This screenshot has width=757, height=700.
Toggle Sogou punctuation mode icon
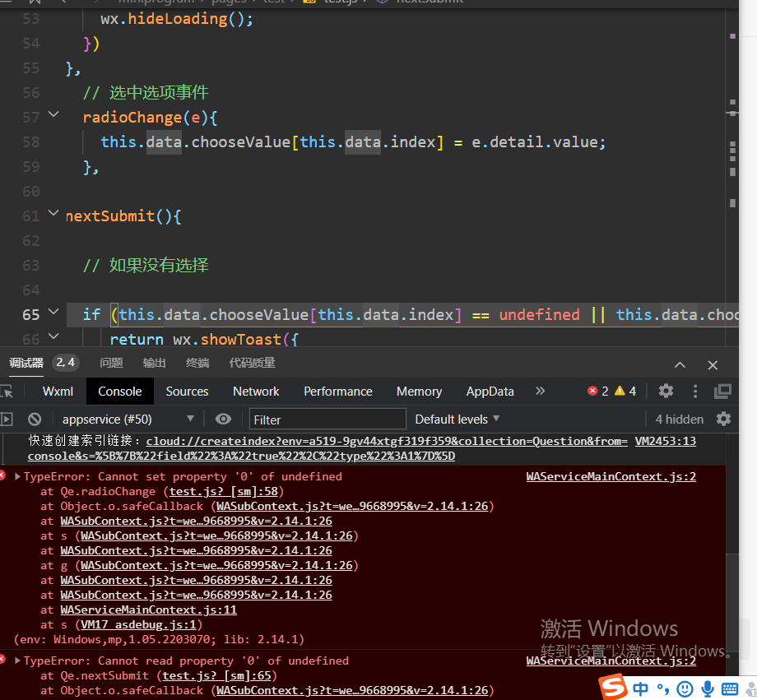(663, 689)
